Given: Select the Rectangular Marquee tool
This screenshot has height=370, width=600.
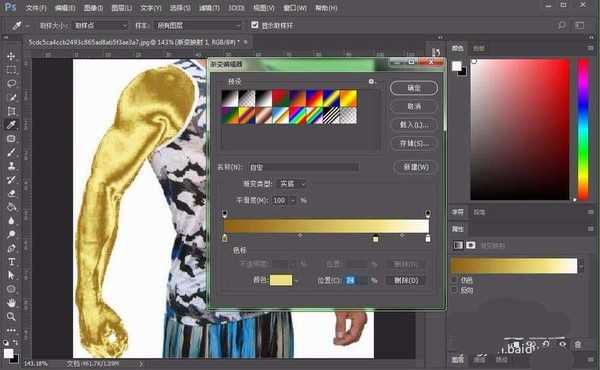Looking at the screenshot, I should tap(11, 70).
